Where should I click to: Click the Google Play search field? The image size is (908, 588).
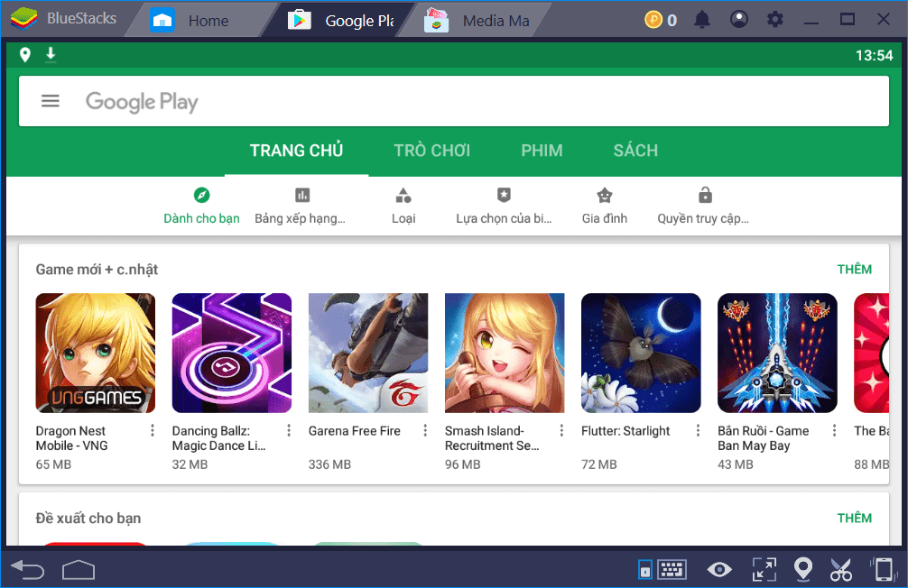click(x=454, y=101)
